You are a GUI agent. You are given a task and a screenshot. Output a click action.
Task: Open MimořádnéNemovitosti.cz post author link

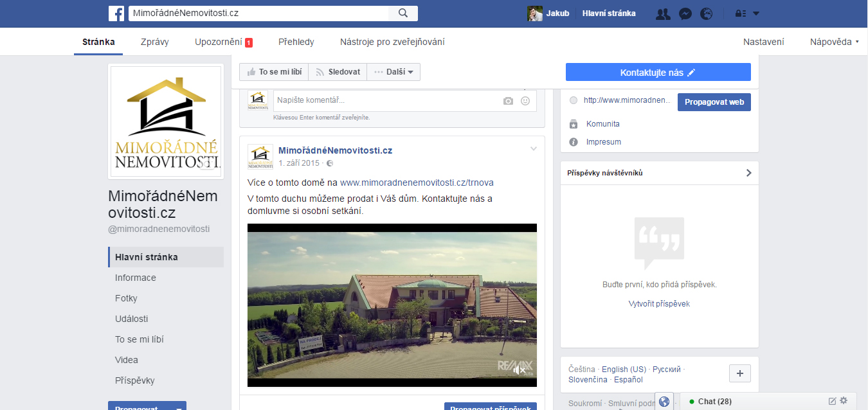tap(335, 150)
